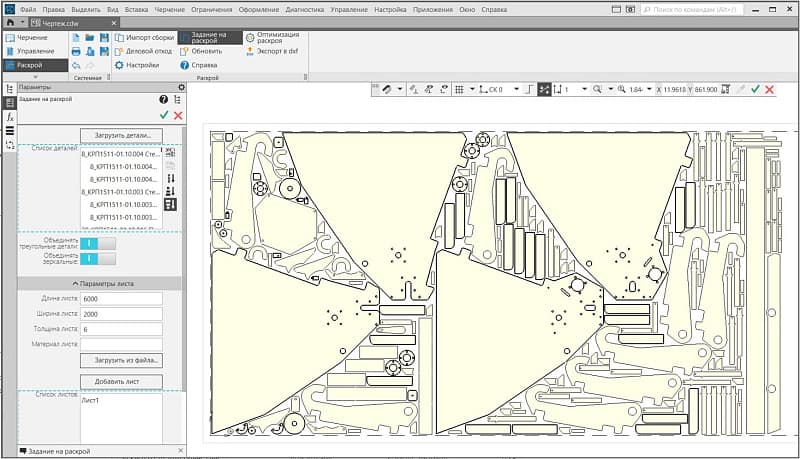800x459 pixels.
Task: Open help question mark in Параметры panel
Action: 163,100
